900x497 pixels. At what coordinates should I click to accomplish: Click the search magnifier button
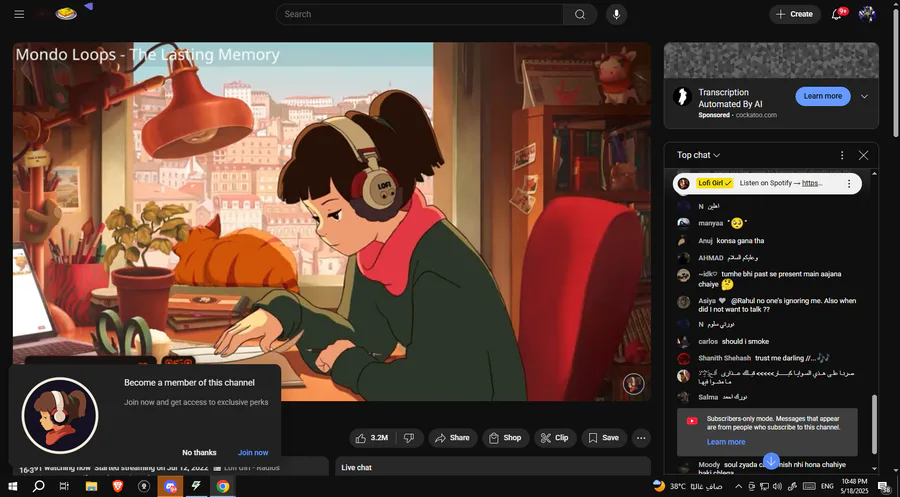(580, 14)
